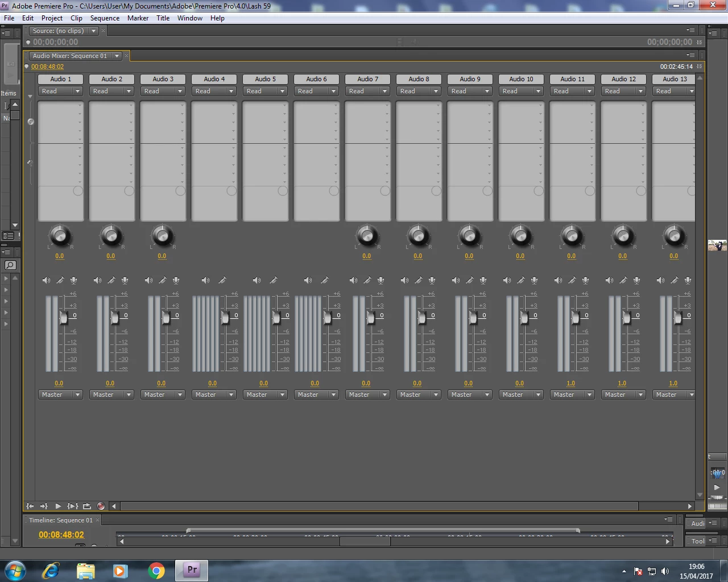This screenshot has height=582, width=728.
Task: Open the Windows Start menu orb
Action: (x=15, y=570)
